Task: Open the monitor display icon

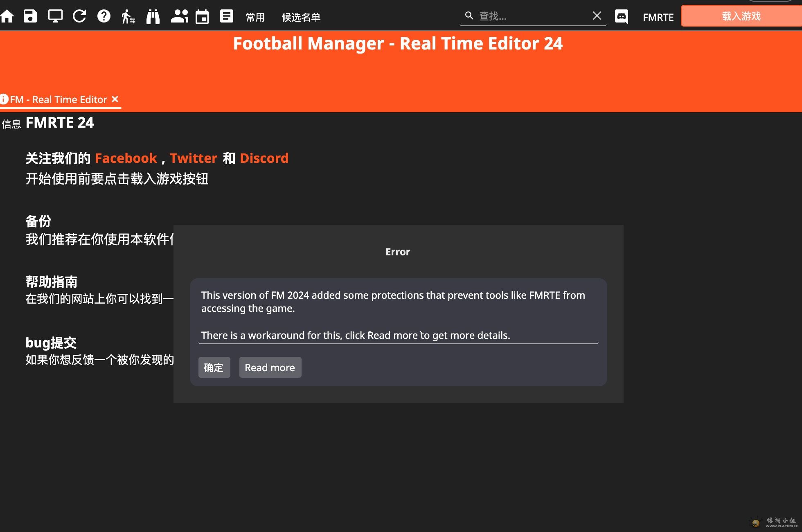Action: (55, 16)
